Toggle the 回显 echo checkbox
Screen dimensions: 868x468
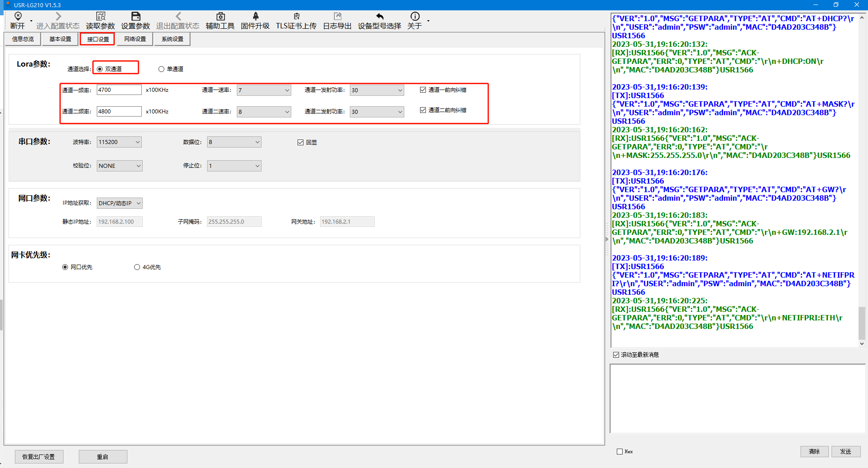(300, 143)
